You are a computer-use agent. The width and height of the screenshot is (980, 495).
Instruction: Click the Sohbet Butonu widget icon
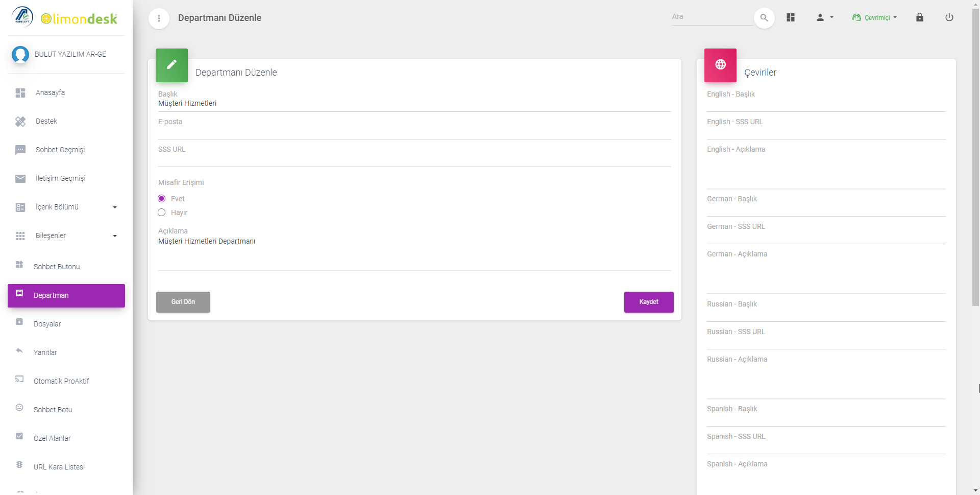coord(19,265)
